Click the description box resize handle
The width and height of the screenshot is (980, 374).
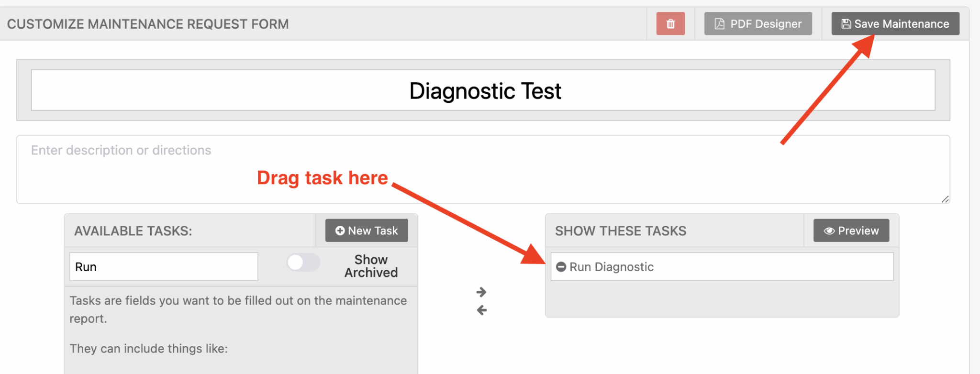coord(945,199)
